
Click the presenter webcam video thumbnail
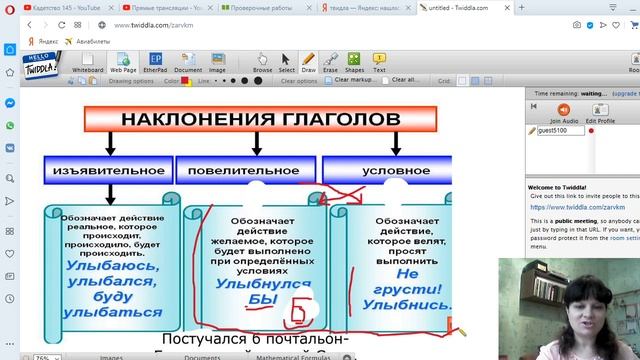(x=569, y=309)
